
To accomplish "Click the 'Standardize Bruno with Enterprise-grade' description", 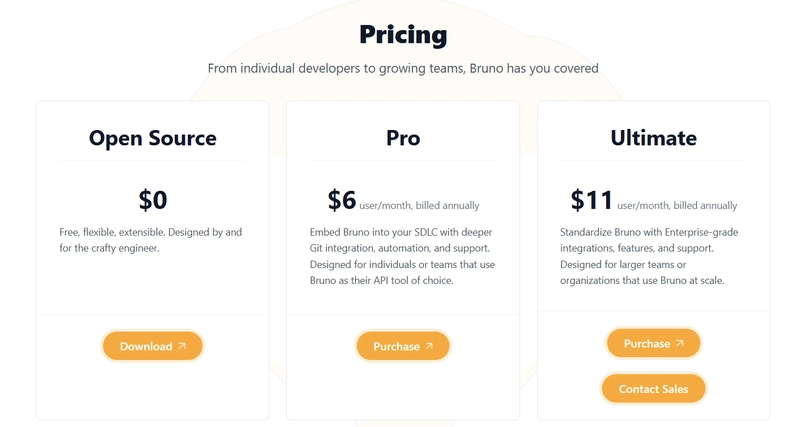I will click(x=649, y=256).
